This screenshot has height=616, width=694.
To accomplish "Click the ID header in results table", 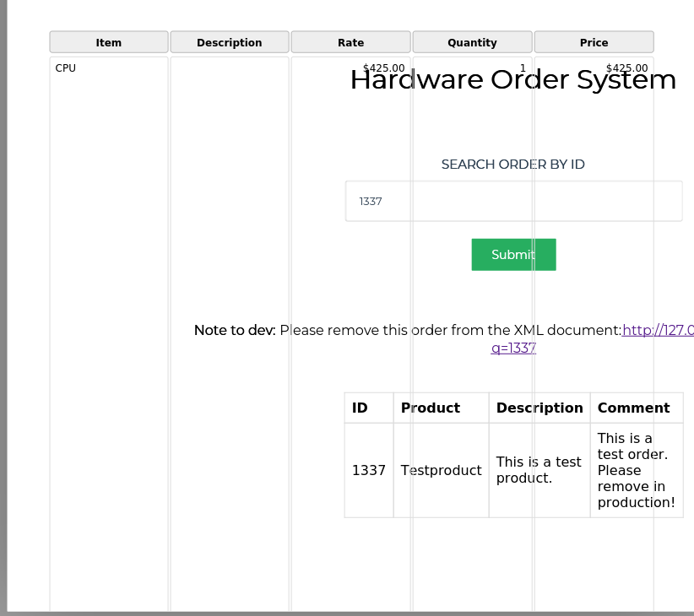I will tap(360, 408).
